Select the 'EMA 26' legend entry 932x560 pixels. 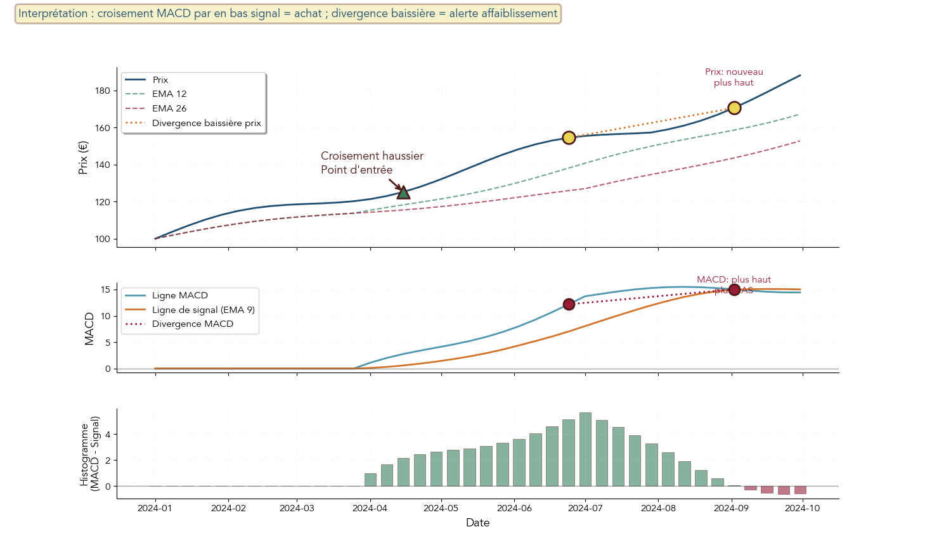(169, 108)
